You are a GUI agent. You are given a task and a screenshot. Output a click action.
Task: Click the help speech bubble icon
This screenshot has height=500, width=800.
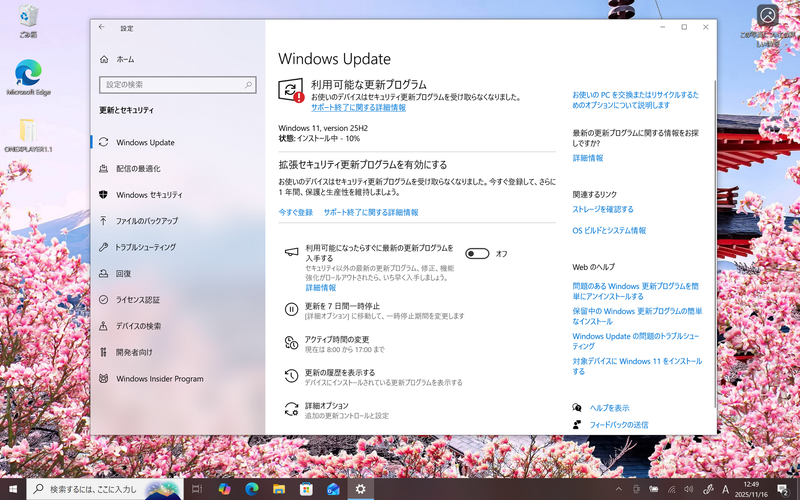(577, 407)
